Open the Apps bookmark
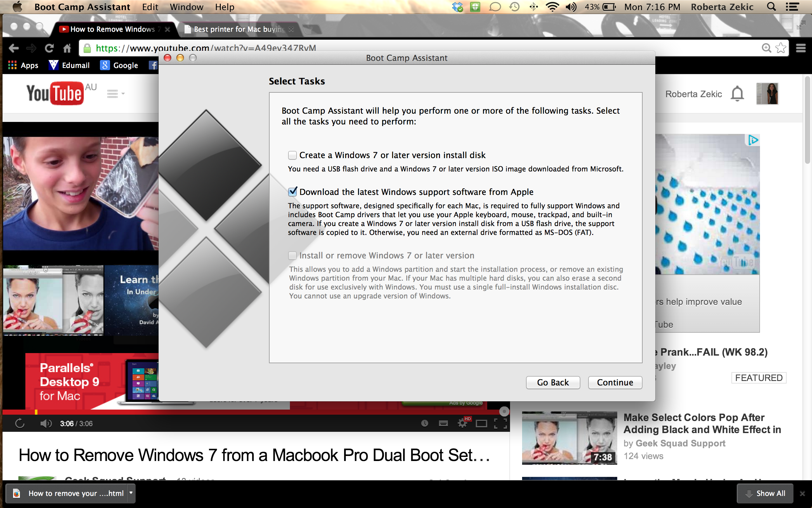 [23, 65]
